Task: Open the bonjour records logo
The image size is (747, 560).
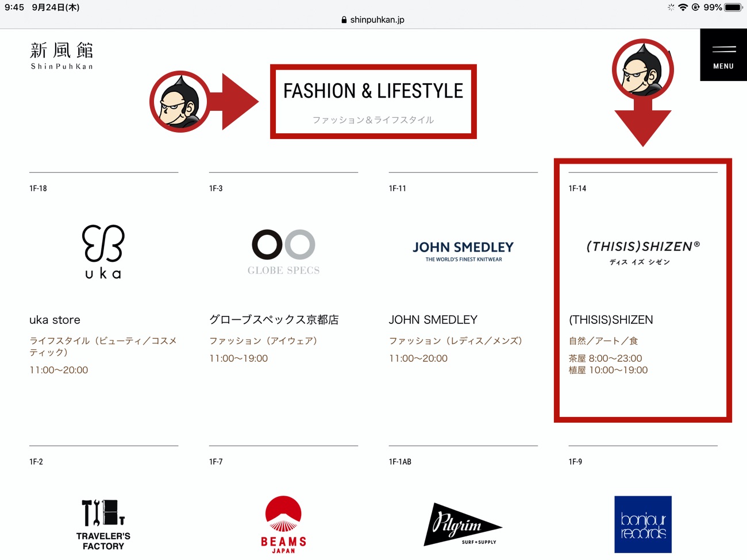Action: (x=643, y=524)
